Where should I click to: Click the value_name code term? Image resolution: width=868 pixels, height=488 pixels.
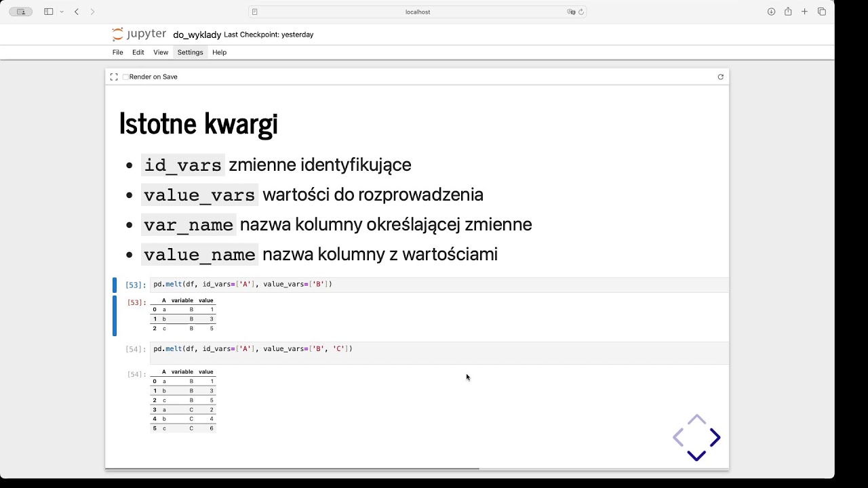tap(199, 255)
